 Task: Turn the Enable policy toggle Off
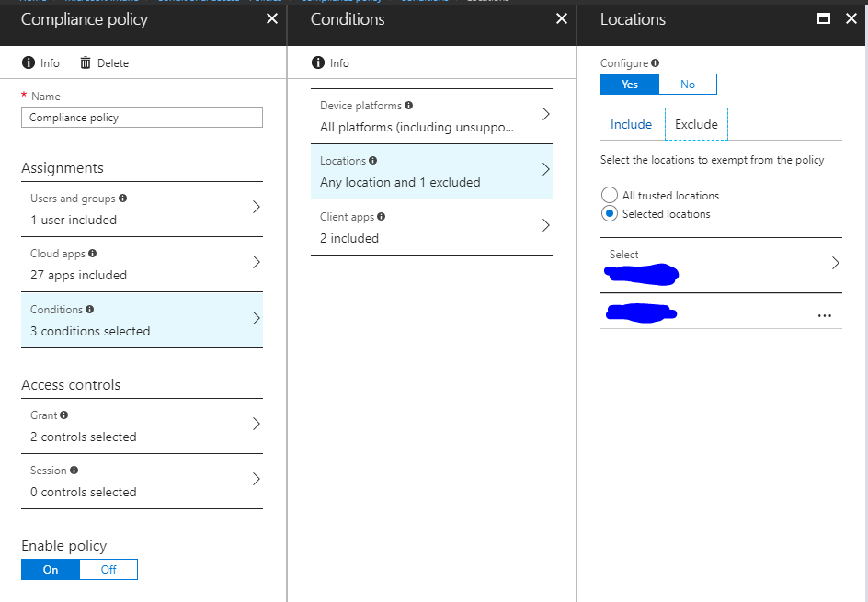pyautogui.click(x=108, y=569)
